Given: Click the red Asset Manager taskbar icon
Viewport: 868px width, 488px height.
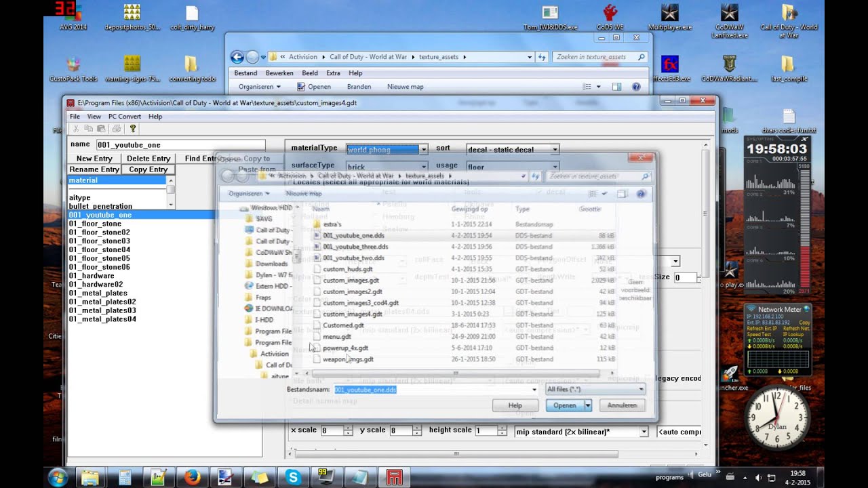Looking at the screenshot, I should (394, 477).
